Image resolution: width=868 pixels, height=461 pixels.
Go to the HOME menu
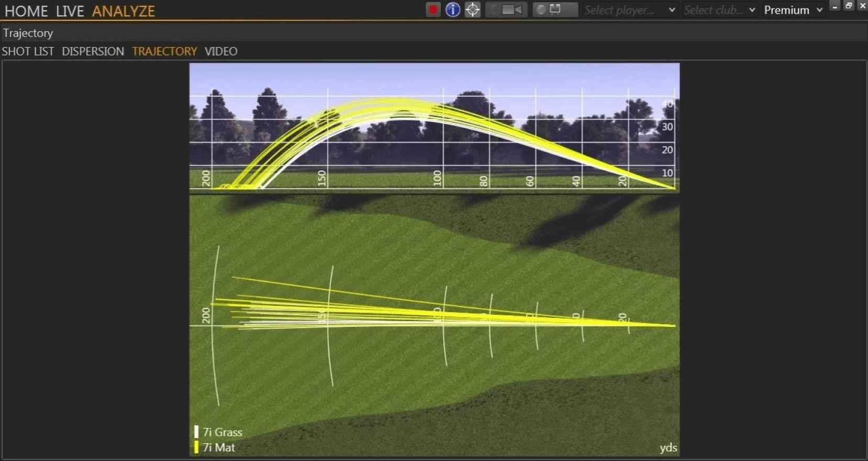(26, 11)
